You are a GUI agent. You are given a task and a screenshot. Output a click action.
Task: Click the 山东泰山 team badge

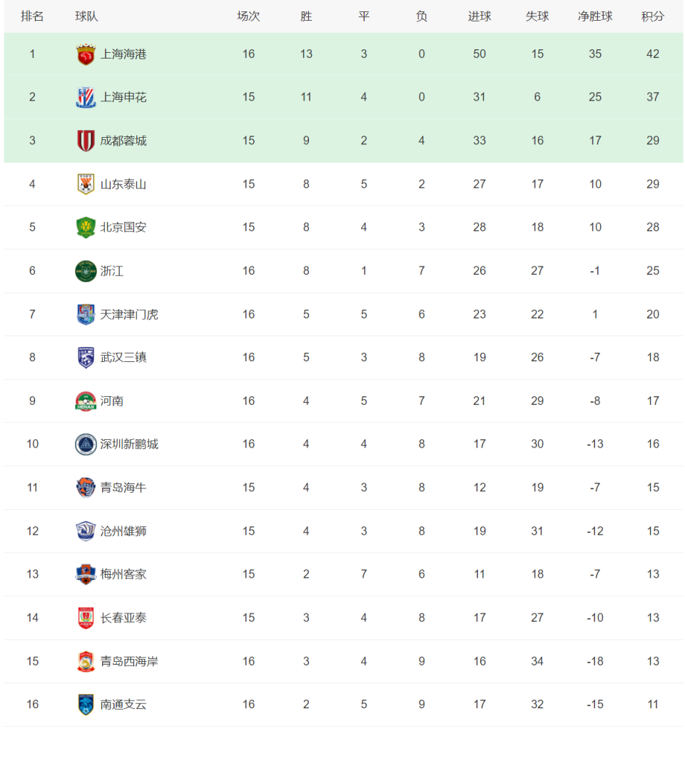coord(86,184)
